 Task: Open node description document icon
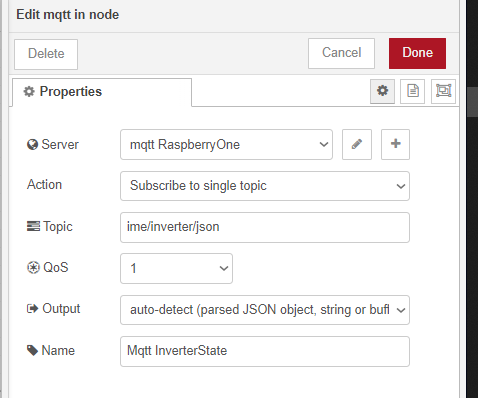click(413, 91)
